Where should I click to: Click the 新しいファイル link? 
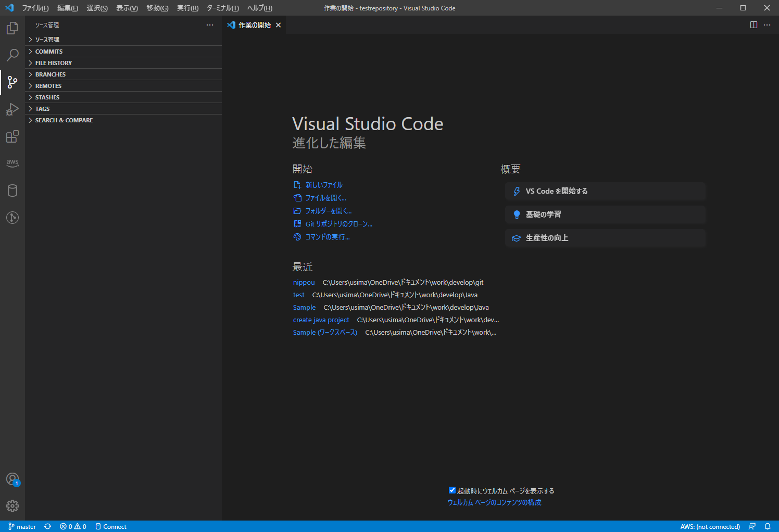pos(323,185)
